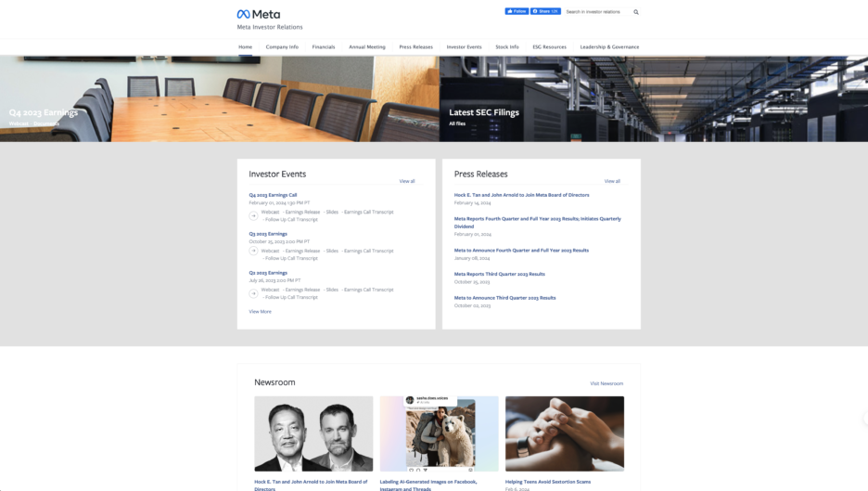Open the Earnings Call Transcript for Q2 2023
868x491 pixels.
point(369,290)
